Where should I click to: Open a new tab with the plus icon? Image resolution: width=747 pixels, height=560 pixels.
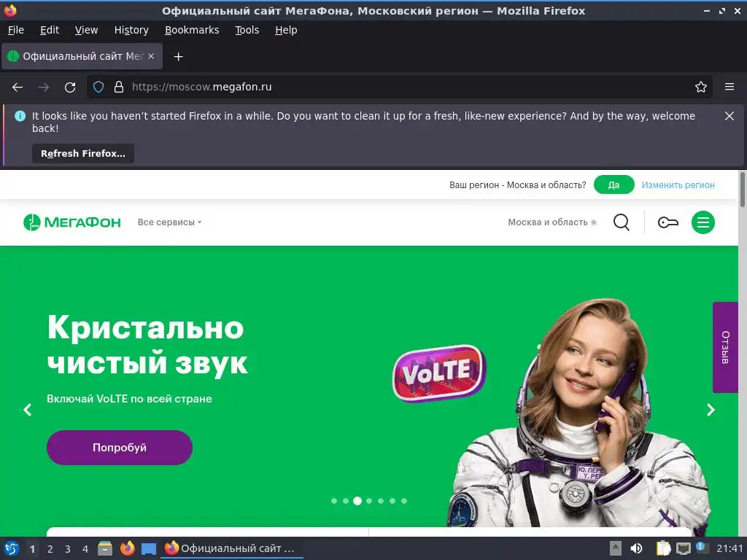[178, 57]
